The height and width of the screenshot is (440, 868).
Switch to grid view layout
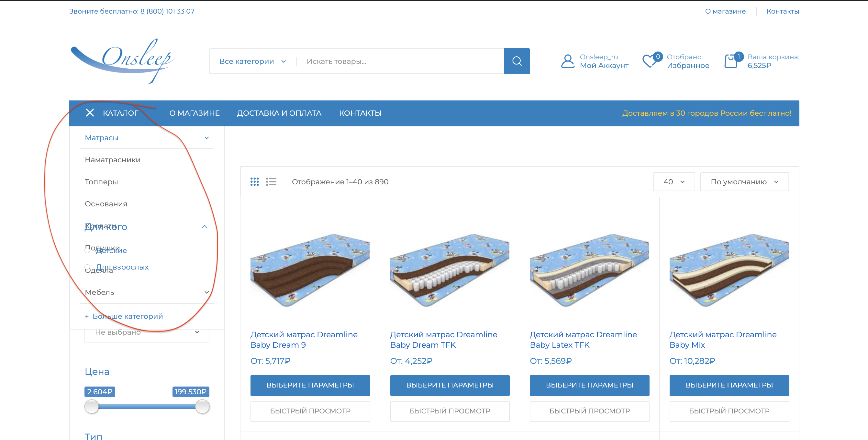coord(254,181)
